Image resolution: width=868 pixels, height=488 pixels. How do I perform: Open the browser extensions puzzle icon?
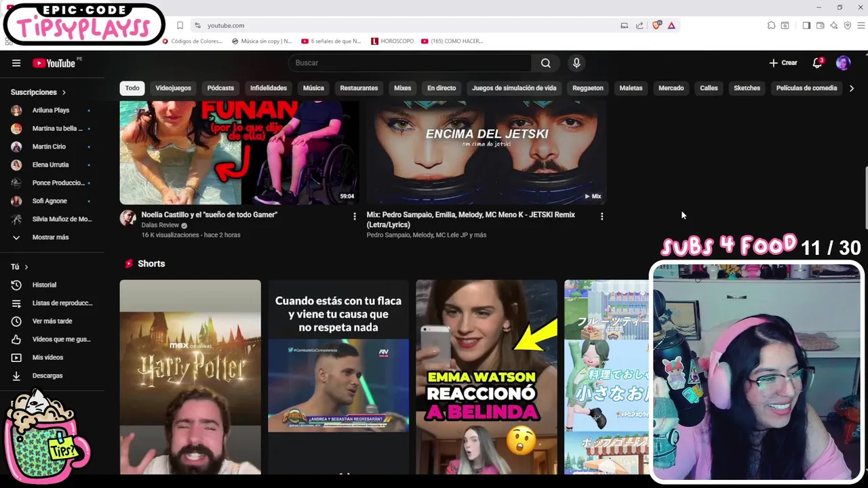tap(771, 25)
